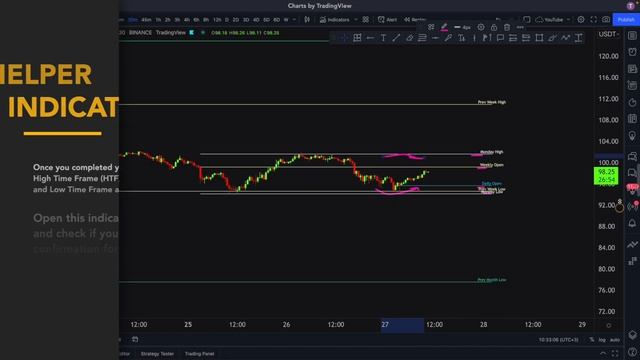
Task: Collapse the bottom panel chevron
Action: [603, 353]
